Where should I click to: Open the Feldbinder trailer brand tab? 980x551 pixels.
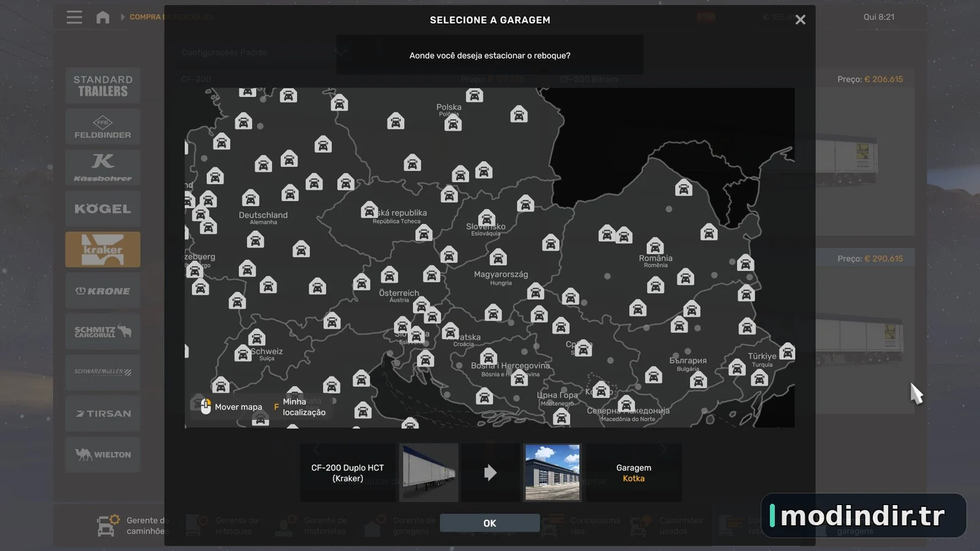pyautogui.click(x=103, y=127)
